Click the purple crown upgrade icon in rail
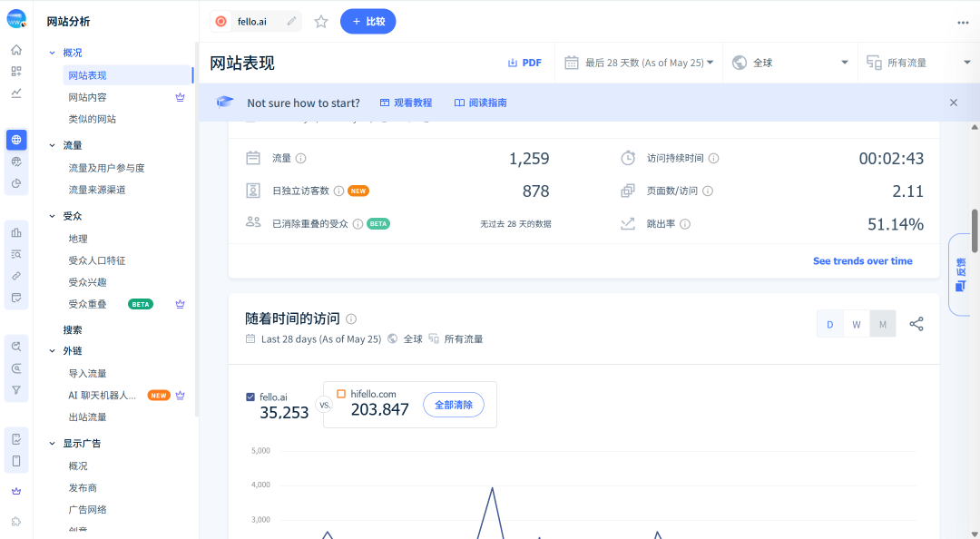The height and width of the screenshot is (539, 980). pos(16,492)
